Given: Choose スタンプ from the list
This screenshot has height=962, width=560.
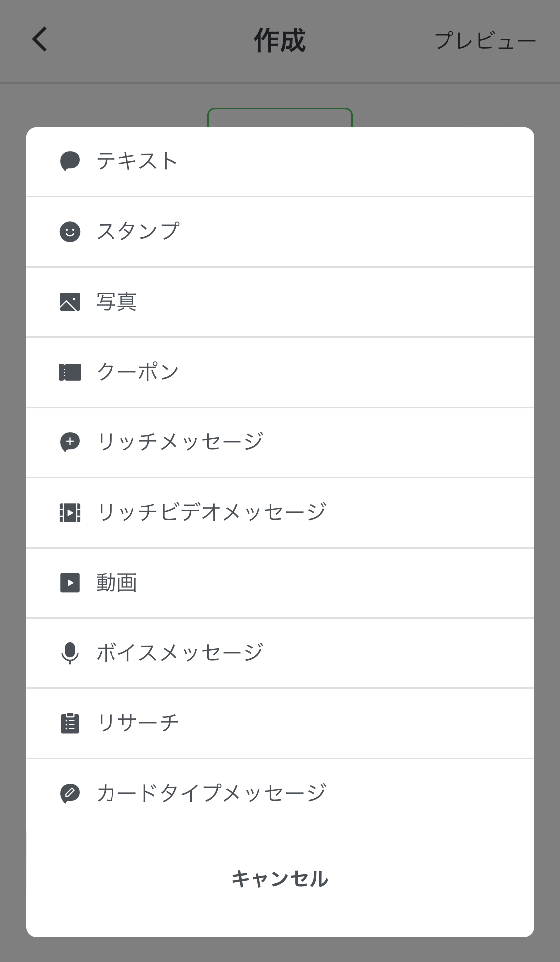Looking at the screenshot, I should 138,232.
